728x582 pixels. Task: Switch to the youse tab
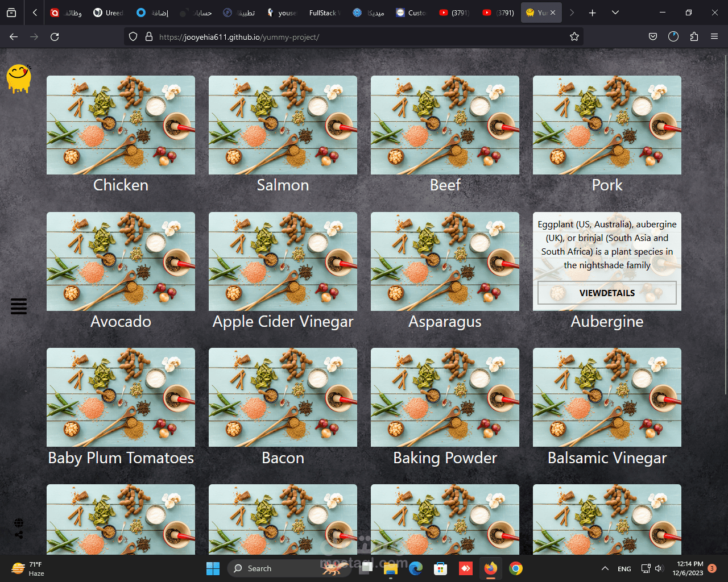(281, 13)
